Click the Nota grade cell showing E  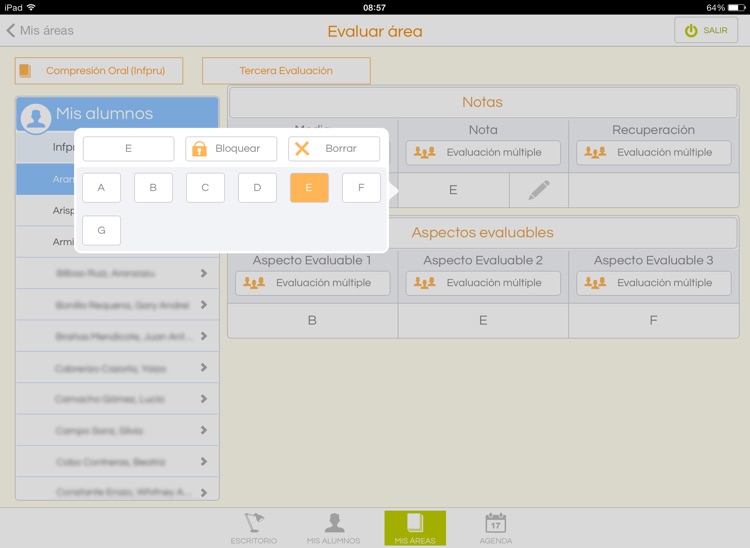tap(453, 190)
